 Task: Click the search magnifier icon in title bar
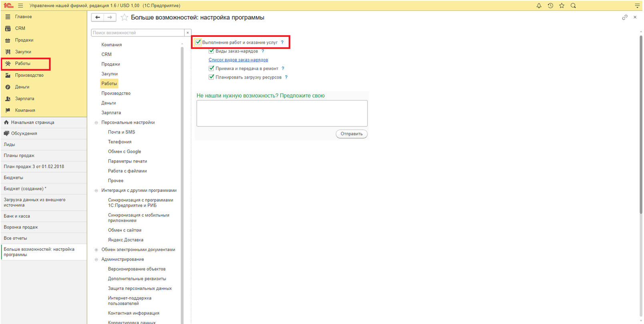tap(573, 6)
